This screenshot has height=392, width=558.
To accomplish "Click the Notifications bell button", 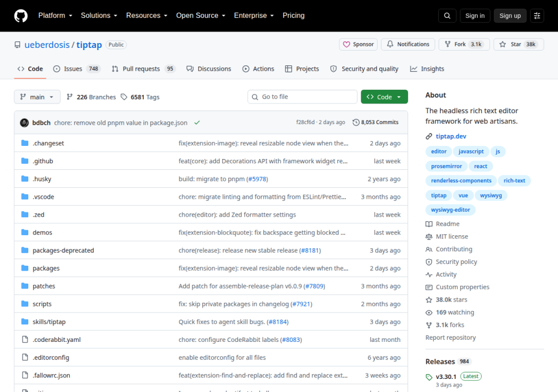I will point(408,45).
